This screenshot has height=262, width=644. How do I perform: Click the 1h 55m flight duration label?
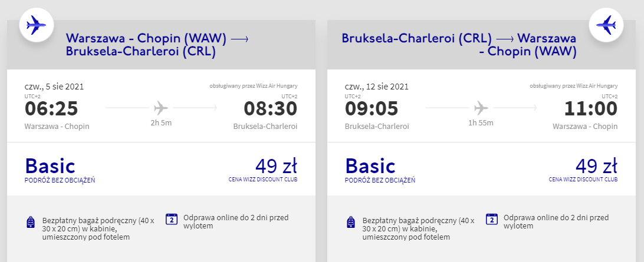pyautogui.click(x=481, y=123)
